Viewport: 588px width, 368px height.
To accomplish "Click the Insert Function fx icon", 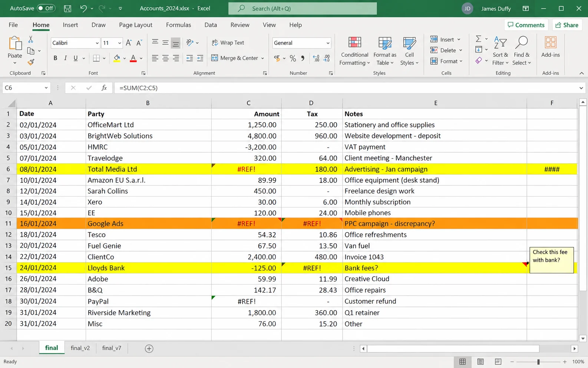I will [x=104, y=88].
